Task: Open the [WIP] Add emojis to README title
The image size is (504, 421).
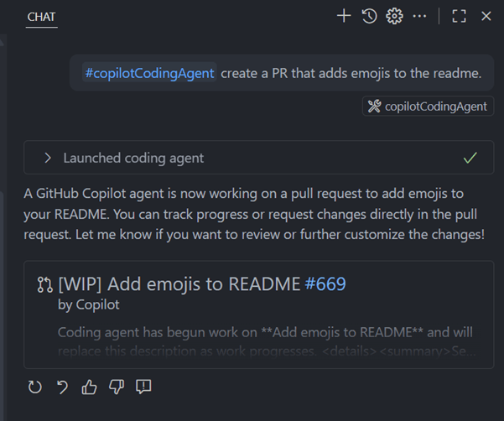Action: point(179,284)
